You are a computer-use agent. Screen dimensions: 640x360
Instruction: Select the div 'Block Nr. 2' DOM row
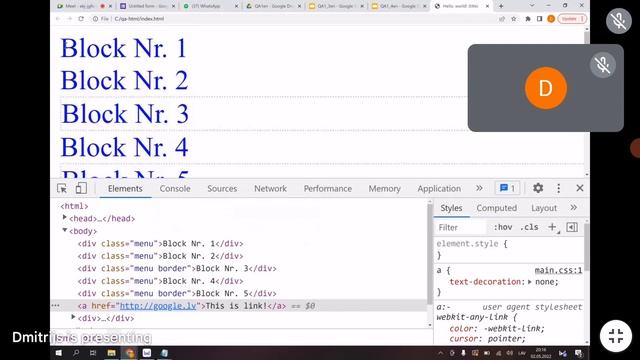(160, 256)
